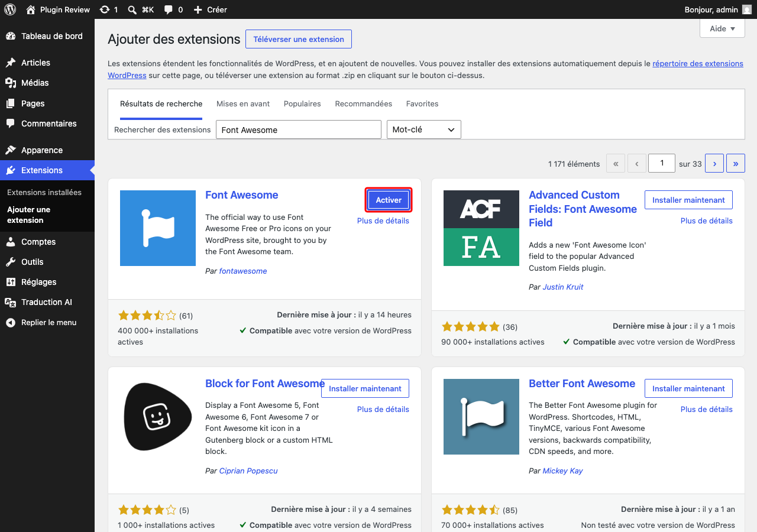
Task: Click the Font Awesome flag plugin thumbnail
Action: tap(158, 228)
